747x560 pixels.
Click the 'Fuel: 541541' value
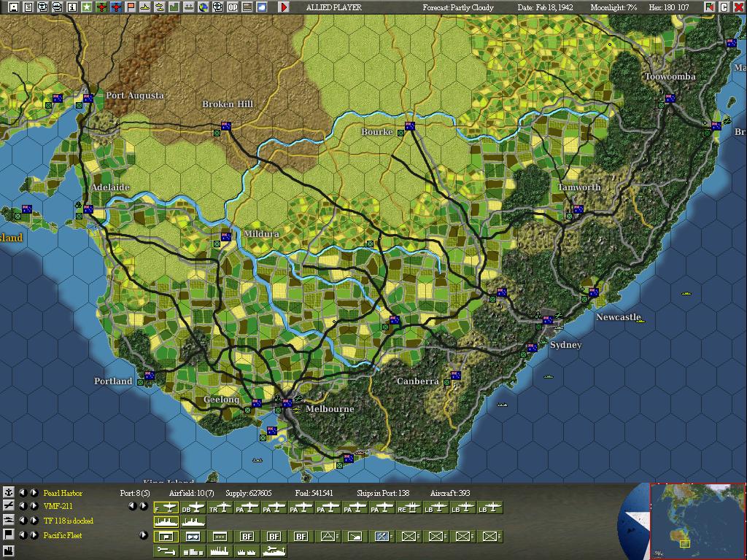pos(314,493)
